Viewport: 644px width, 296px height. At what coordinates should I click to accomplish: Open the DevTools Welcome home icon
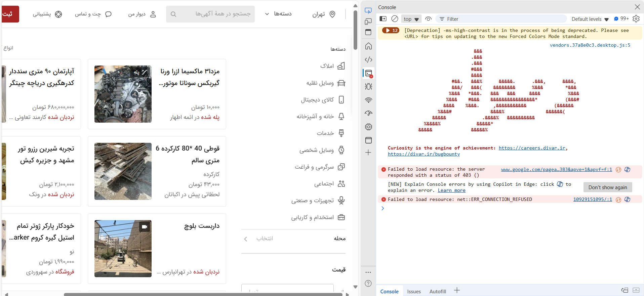click(x=368, y=46)
